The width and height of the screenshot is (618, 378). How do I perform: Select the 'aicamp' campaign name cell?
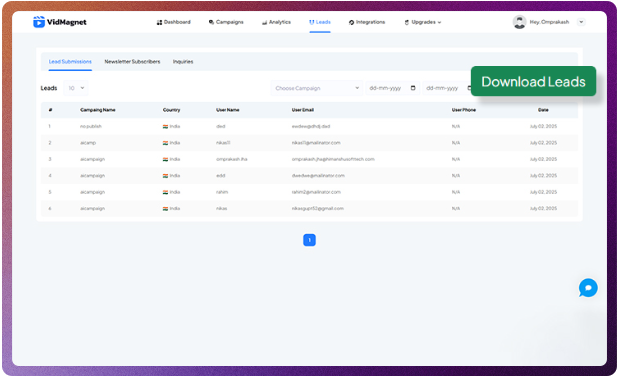point(88,143)
